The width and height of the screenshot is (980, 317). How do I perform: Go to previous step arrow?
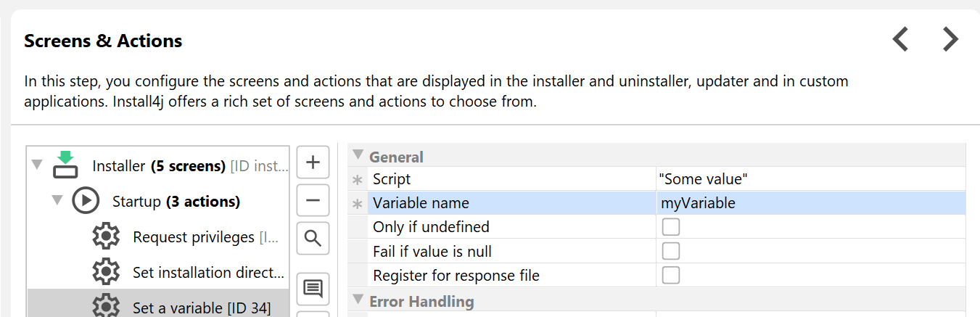[x=901, y=39]
